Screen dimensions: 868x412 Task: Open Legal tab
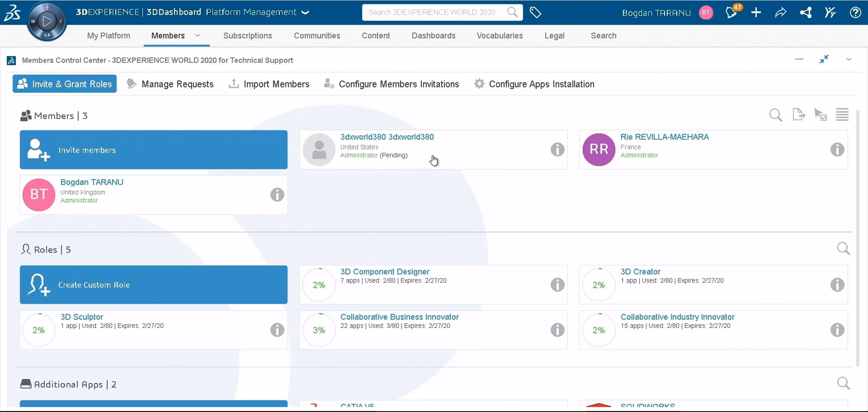click(554, 35)
